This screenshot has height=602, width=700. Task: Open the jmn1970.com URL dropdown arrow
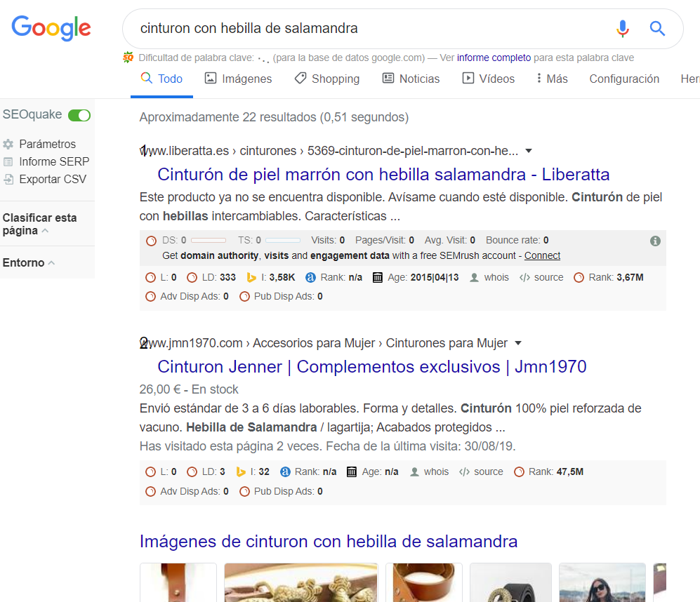pyautogui.click(x=518, y=343)
